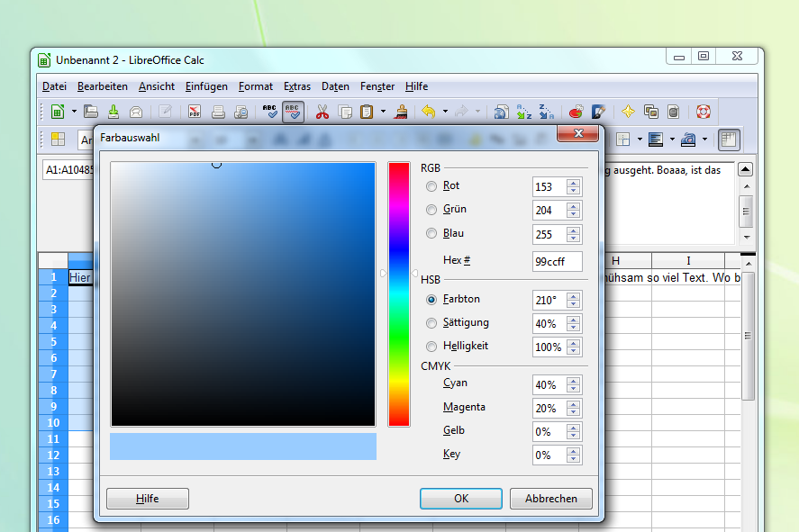Image resolution: width=799 pixels, height=532 pixels.
Task: Click the Paste clipboard icon
Action: pos(367,112)
